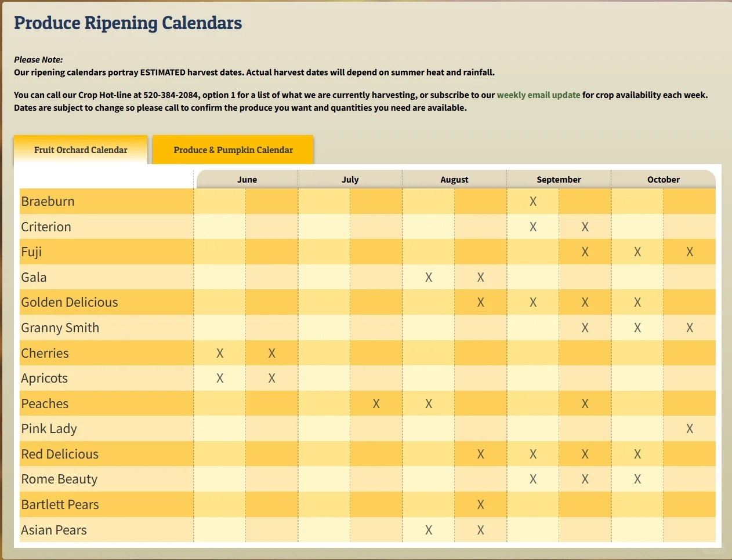
Task: Select the Apricots row label
Action: coord(45,379)
